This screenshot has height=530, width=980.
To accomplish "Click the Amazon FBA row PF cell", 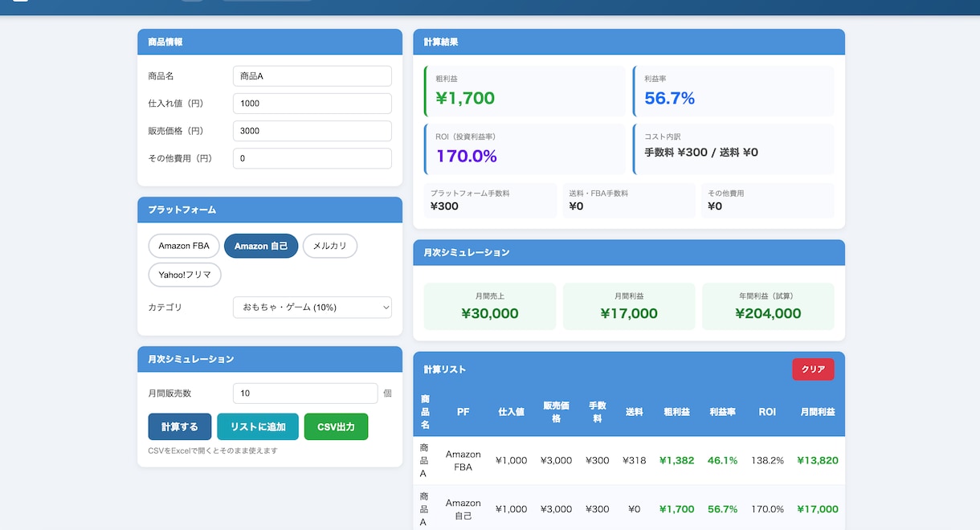I will coord(463,460).
